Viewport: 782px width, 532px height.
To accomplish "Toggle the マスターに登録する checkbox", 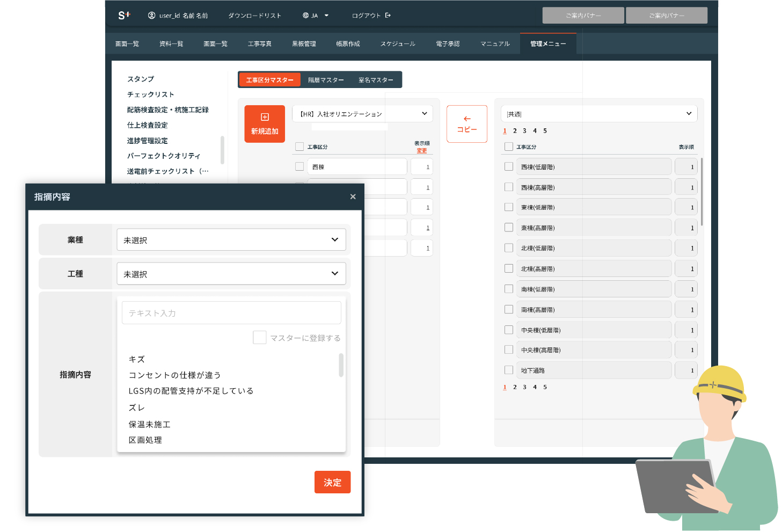I will click(x=260, y=338).
